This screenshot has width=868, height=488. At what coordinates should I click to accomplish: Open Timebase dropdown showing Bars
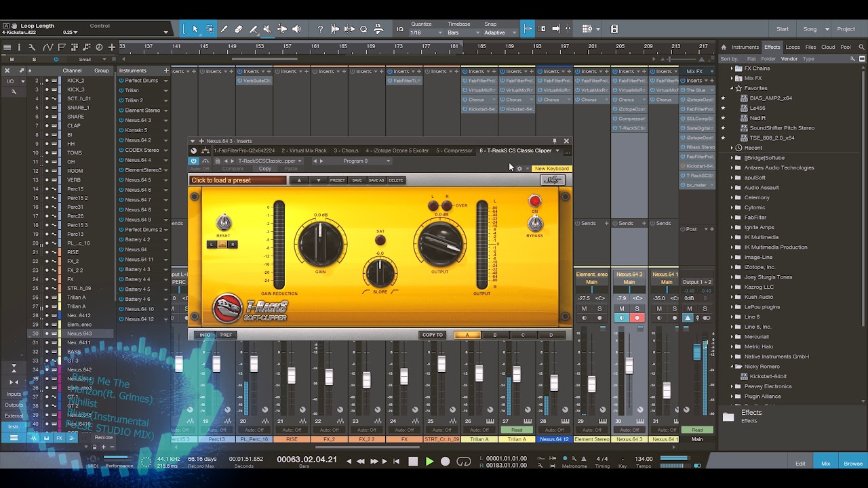462,33
